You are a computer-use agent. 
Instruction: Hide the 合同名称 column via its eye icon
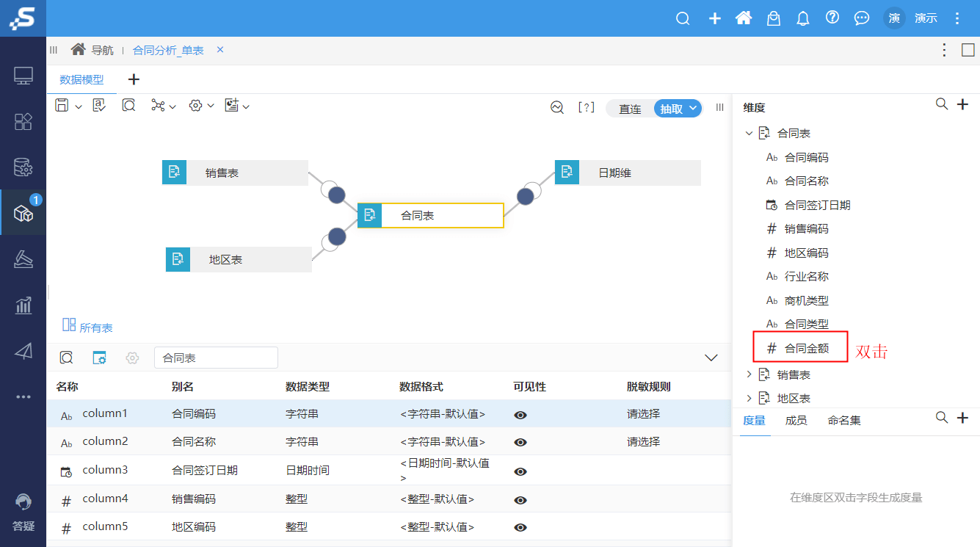[x=520, y=443]
